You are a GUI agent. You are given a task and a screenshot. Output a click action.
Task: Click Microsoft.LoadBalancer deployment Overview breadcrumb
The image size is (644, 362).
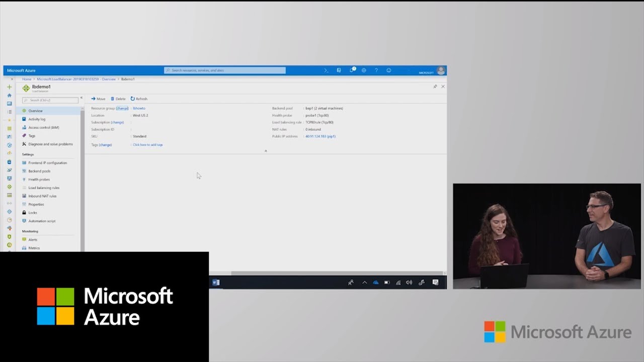click(x=76, y=79)
